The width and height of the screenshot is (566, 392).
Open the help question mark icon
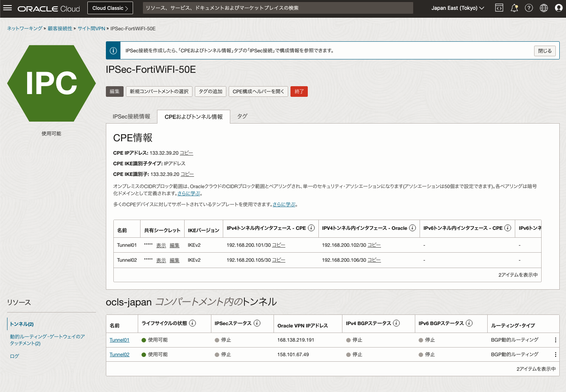click(529, 8)
